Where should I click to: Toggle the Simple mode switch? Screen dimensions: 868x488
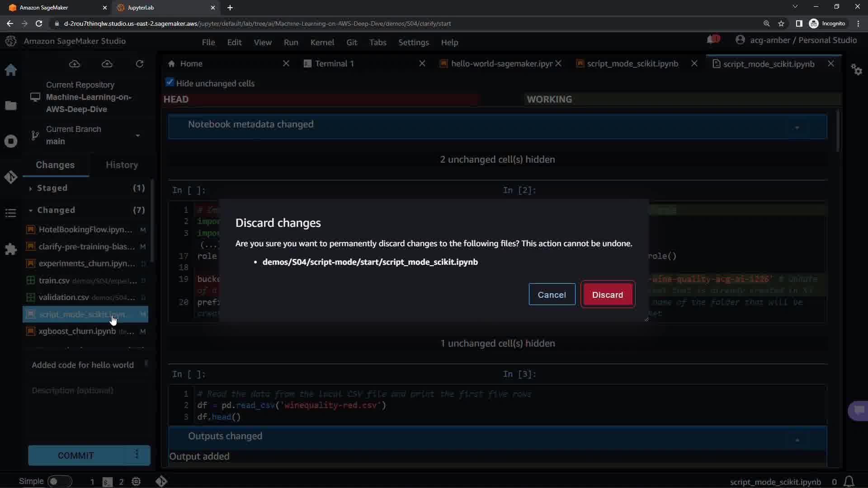point(59,482)
